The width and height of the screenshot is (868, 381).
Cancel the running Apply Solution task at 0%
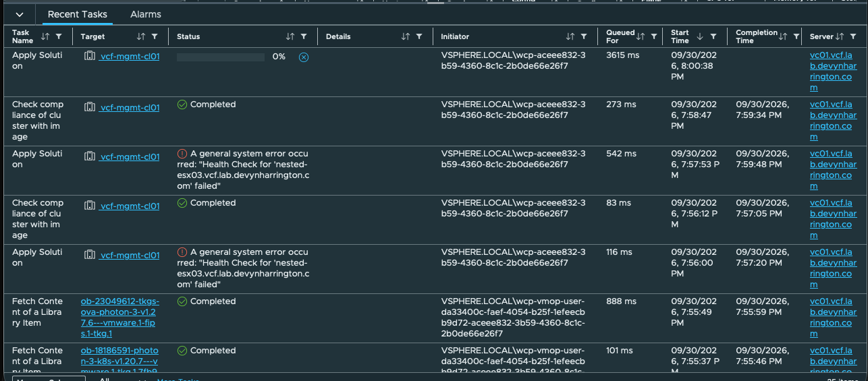point(304,57)
